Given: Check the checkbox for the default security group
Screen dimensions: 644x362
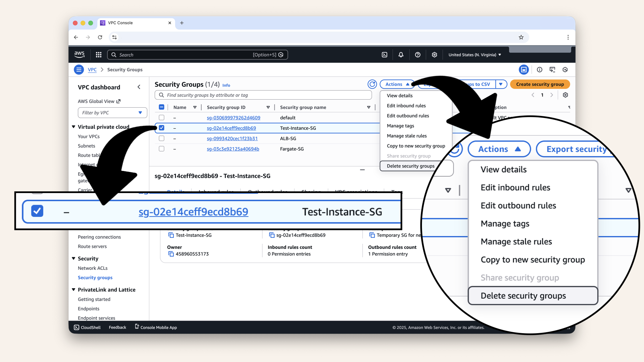Looking at the screenshot, I should [x=162, y=117].
